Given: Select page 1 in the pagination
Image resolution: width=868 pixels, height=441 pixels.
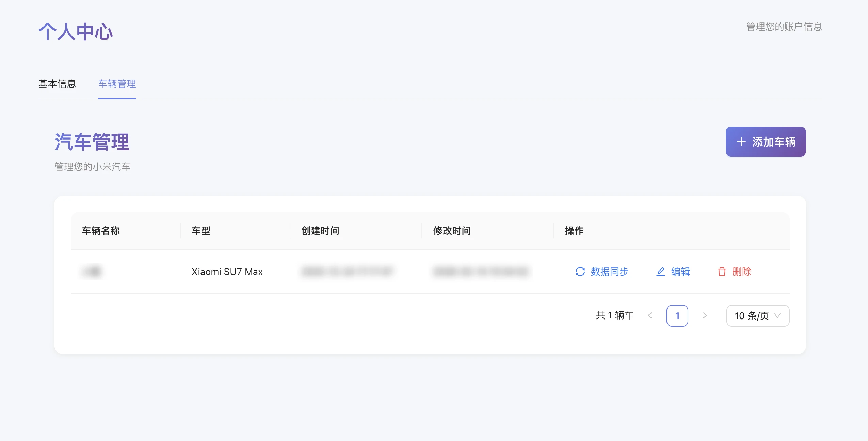Looking at the screenshot, I should (x=677, y=315).
